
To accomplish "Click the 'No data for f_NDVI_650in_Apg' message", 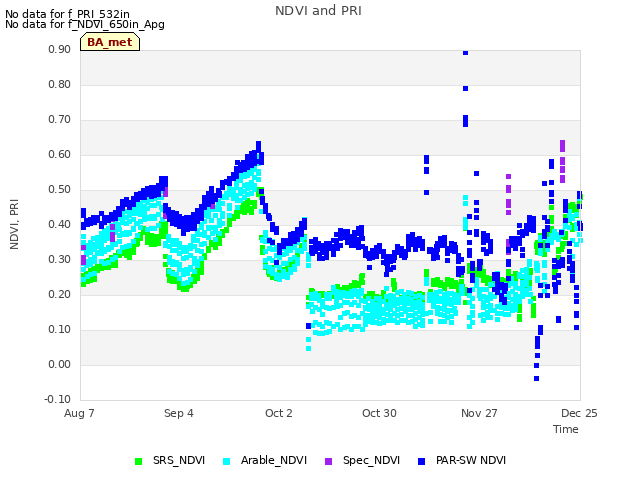I will [x=85, y=24].
